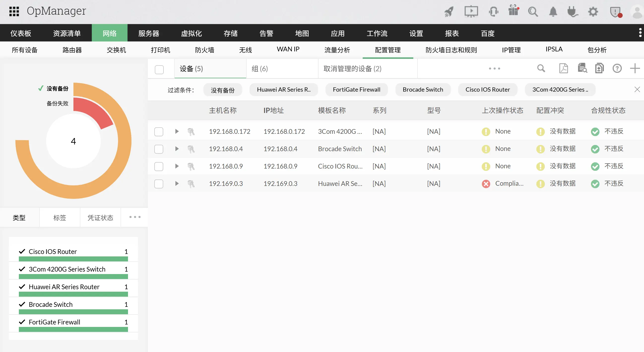The width and height of the screenshot is (644, 352).
Task: Open the 防火墙日志和规则 submenu link
Action: (x=451, y=50)
